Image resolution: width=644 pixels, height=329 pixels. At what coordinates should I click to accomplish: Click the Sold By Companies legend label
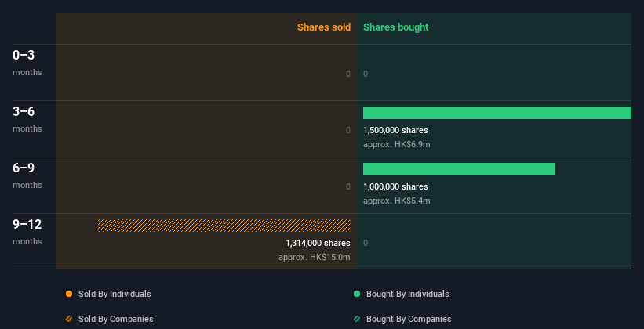116,319
